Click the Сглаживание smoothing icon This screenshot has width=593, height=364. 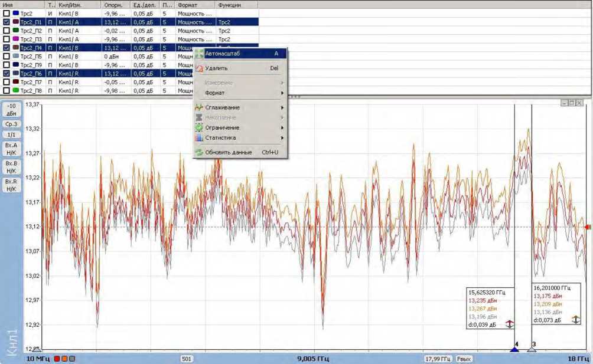coord(199,107)
